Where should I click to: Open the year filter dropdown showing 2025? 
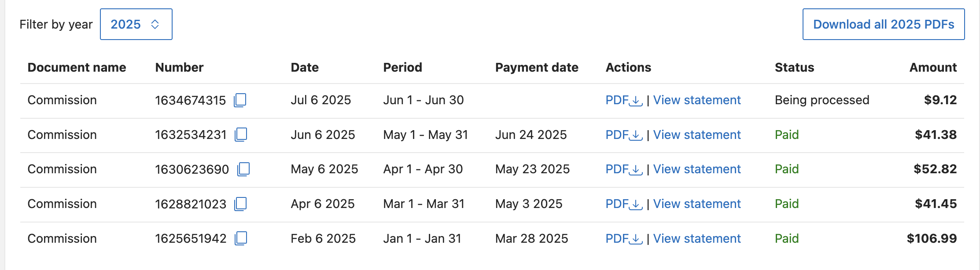click(136, 24)
